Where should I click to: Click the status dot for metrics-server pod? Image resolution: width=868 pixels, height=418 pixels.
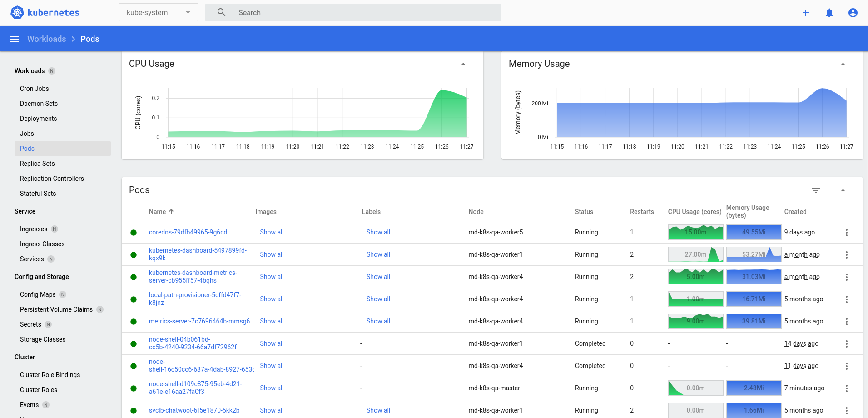pos(134,322)
